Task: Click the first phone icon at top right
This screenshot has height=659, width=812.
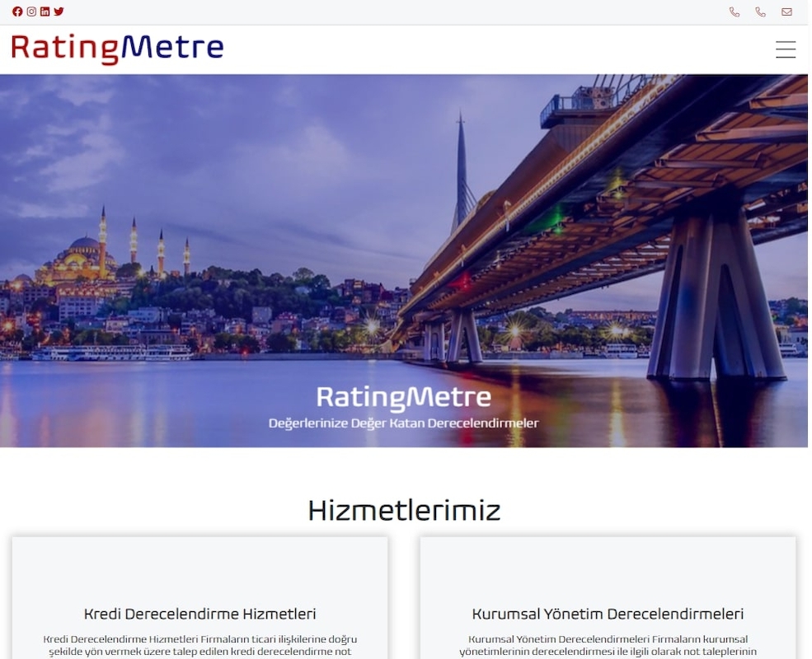Action: [x=735, y=12]
